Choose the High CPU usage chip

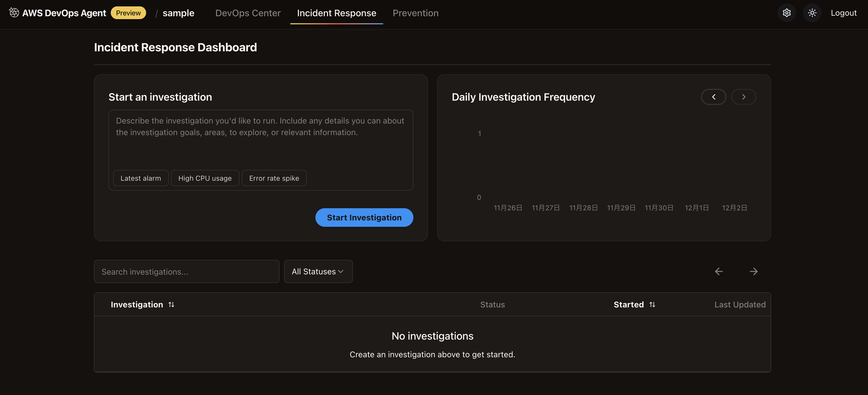(205, 178)
